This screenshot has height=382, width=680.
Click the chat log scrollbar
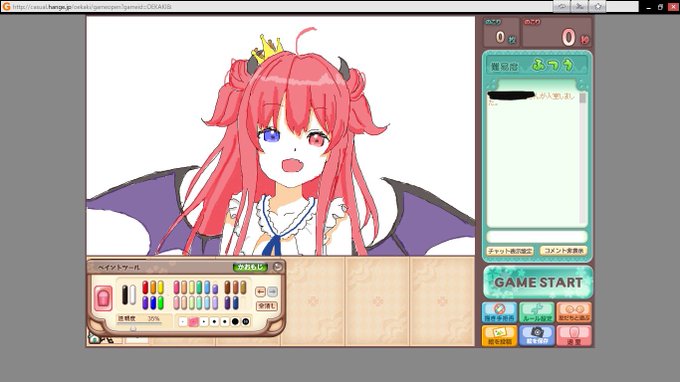click(x=583, y=159)
